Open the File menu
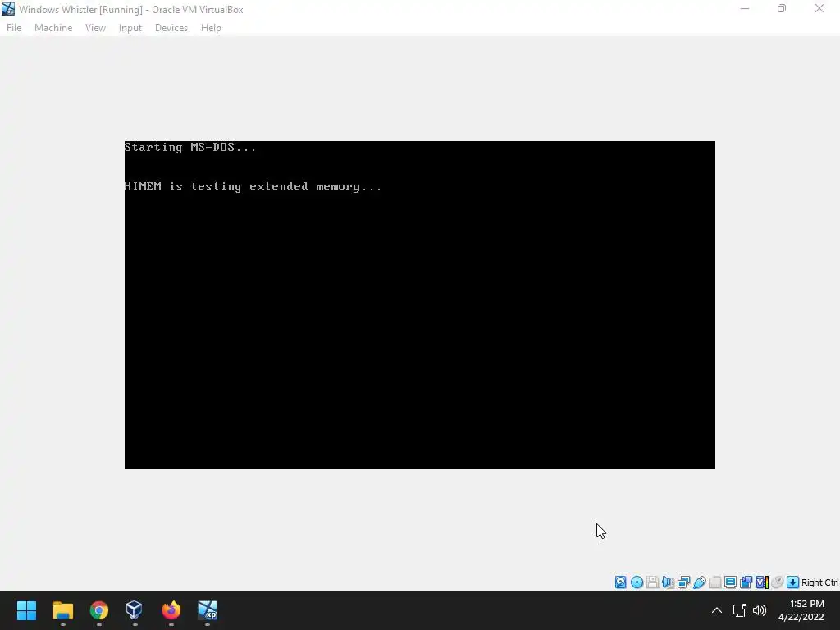This screenshot has width=840, height=630. (x=14, y=28)
